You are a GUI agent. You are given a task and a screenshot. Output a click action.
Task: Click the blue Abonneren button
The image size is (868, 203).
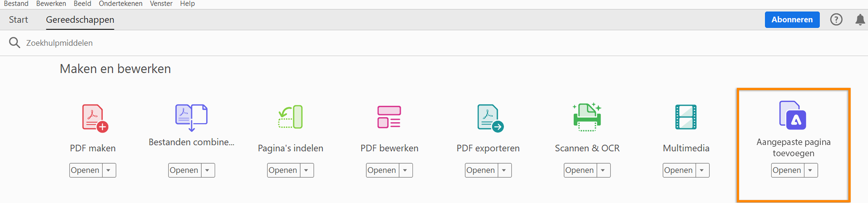tap(792, 19)
